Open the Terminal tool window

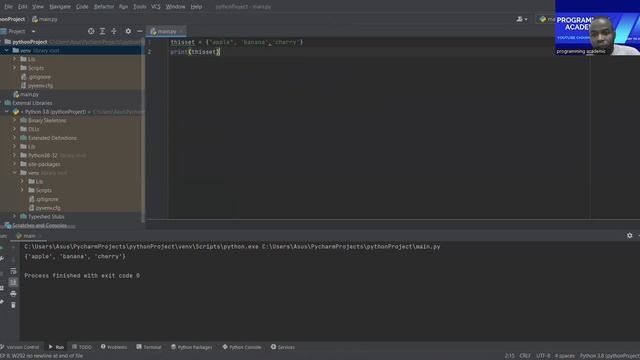[149, 347]
